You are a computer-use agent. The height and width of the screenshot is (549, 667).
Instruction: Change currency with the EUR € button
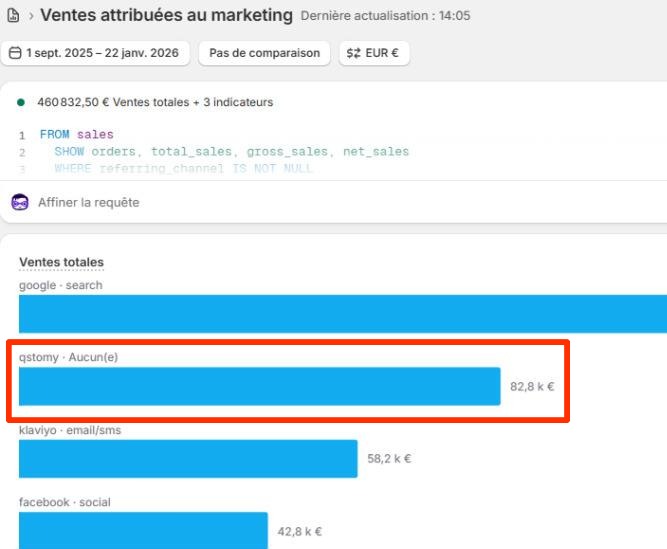[374, 53]
